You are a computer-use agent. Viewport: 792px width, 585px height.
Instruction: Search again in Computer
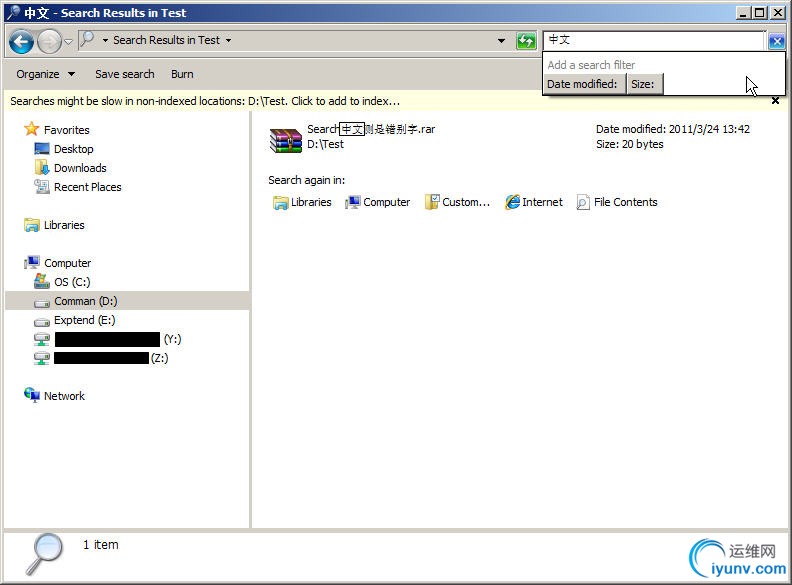pyautogui.click(x=387, y=202)
